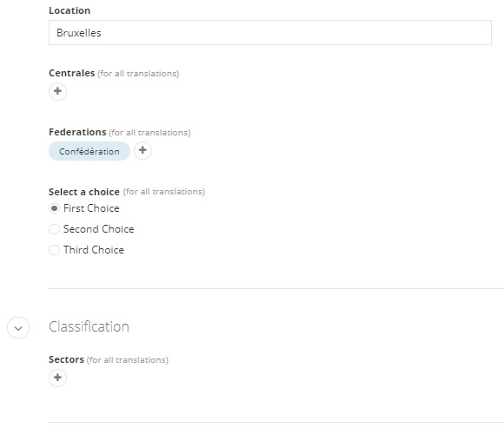Add a new Centrales entry
Viewport: 504px width, 434px height.
click(x=58, y=91)
